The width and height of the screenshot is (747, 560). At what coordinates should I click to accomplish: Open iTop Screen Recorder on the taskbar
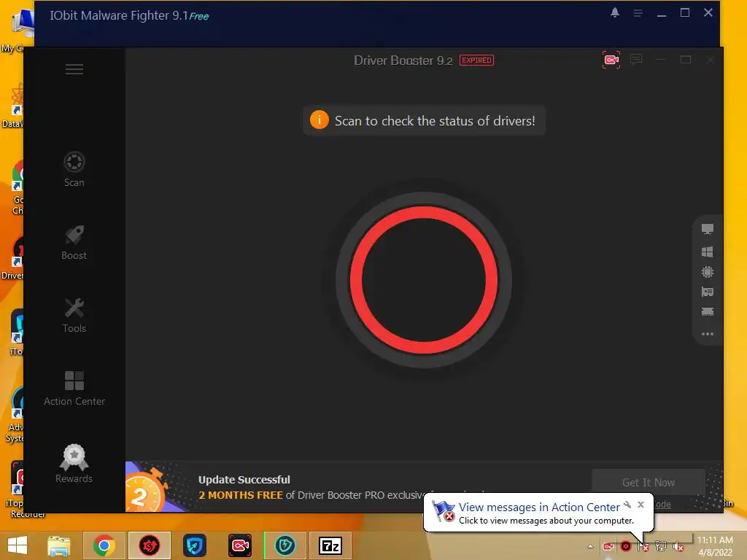(x=239, y=545)
